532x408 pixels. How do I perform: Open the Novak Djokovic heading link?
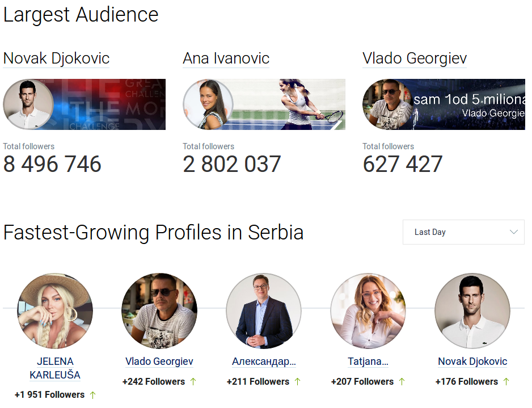[x=56, y=58]
